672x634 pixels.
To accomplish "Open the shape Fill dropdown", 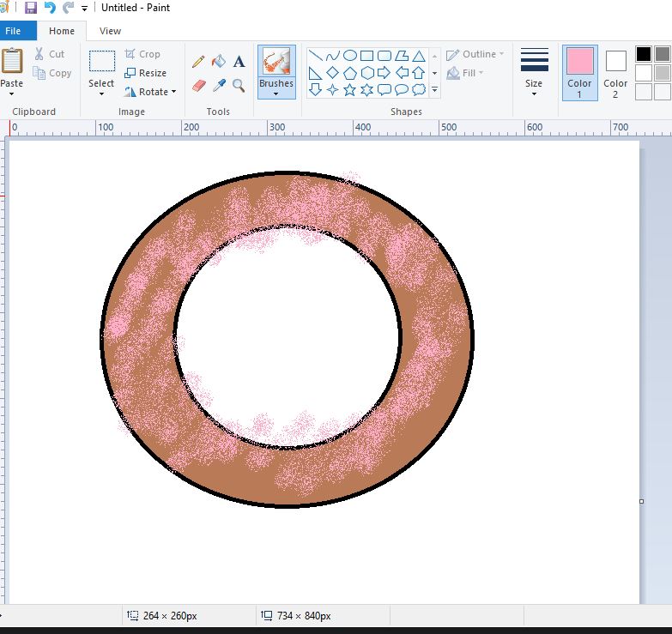I will pyautogui.click(x=465, y=73).
